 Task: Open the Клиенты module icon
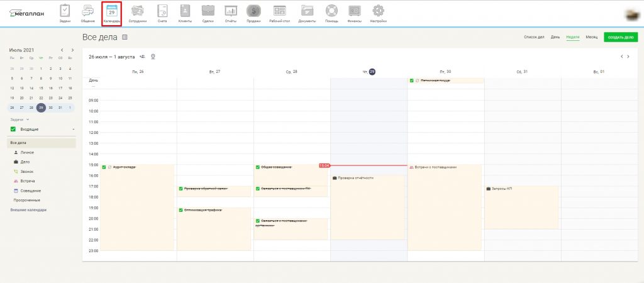[186, 11]
